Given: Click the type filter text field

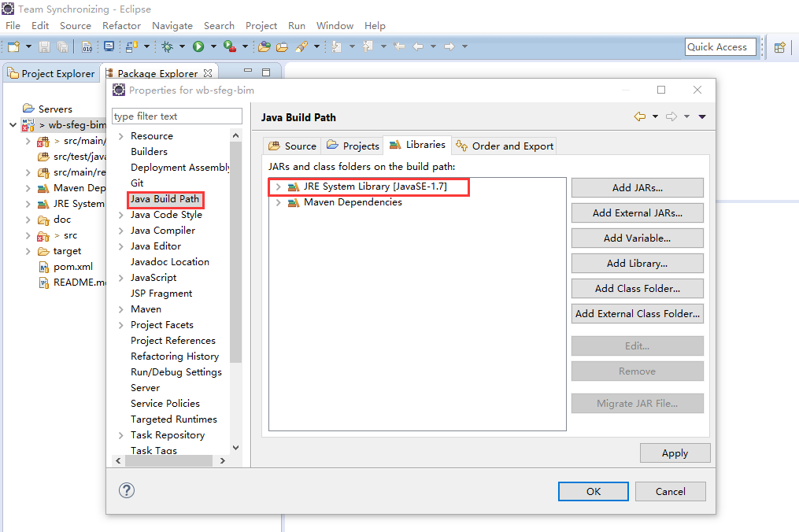Looking at the screenshot, I should click(177, 116).
